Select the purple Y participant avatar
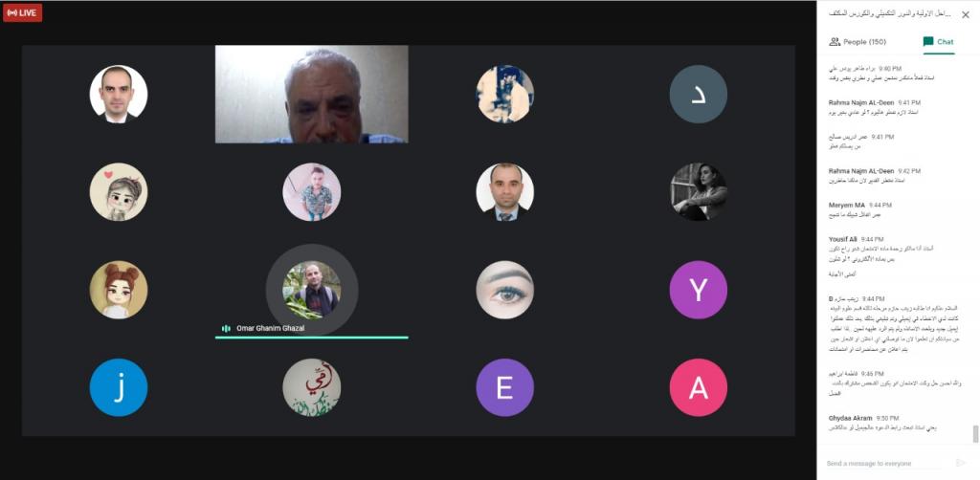 [698, 290]
